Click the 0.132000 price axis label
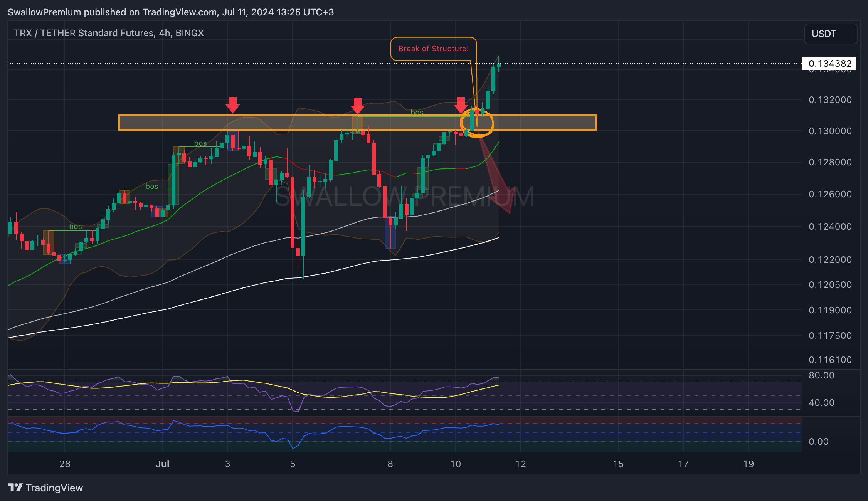868x501 pixels. 830,100
